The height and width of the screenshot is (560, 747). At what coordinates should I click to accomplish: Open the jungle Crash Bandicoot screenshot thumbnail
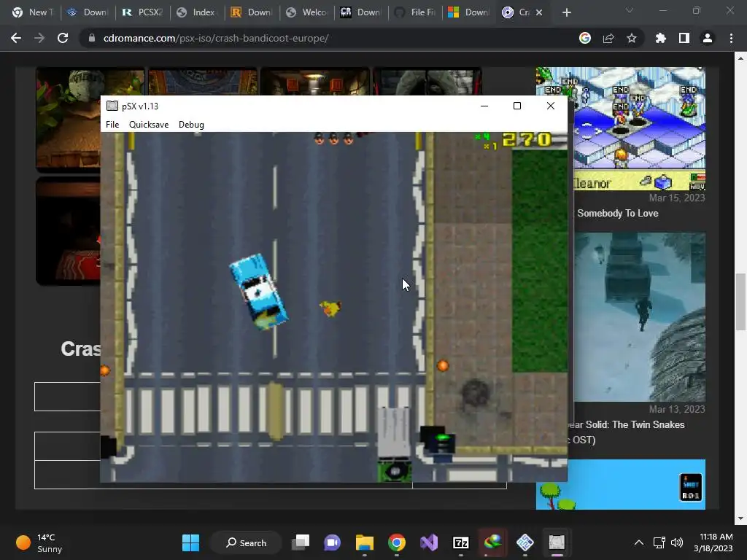point(68,119)
